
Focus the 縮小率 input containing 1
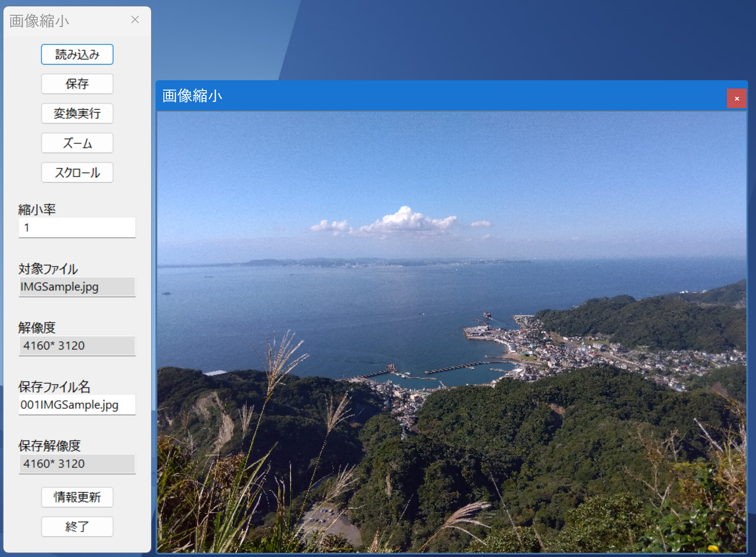tap(77, 228)
